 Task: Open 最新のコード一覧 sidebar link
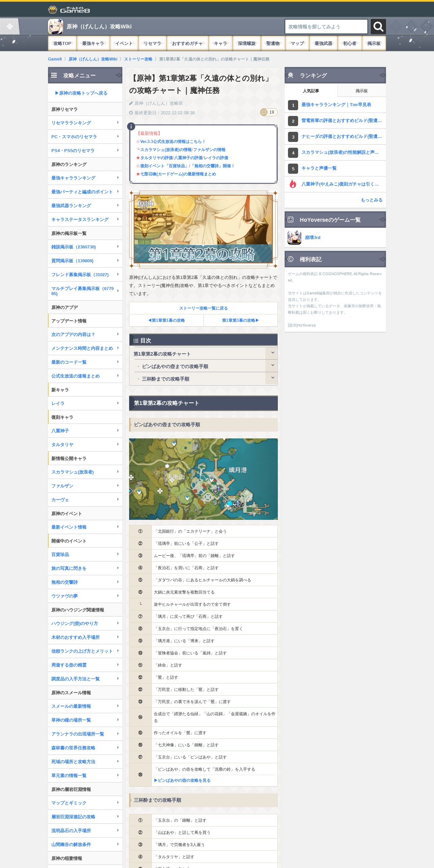coord(69,362)
